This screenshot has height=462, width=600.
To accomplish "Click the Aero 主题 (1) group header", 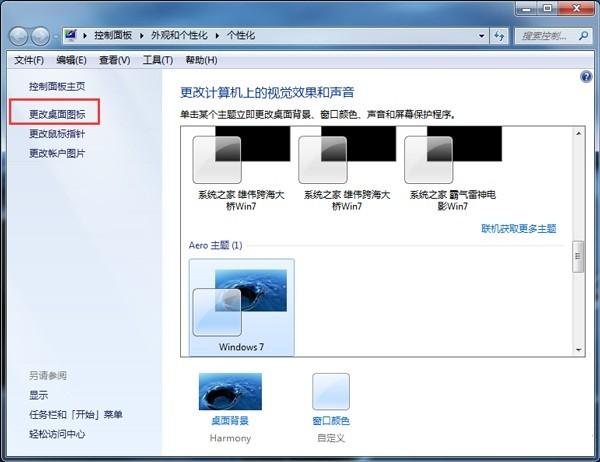I will (215, 245).
